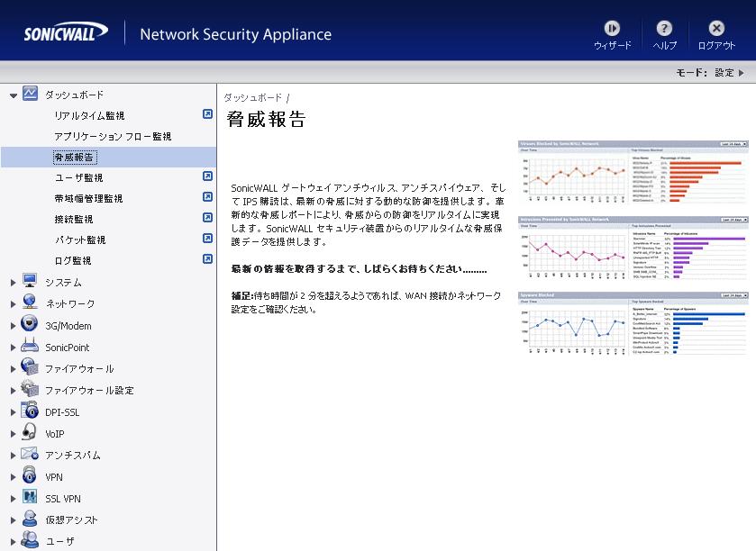Expand the 3G/Modem section arrow
The image size is (756, 551).
pos(13,326)
